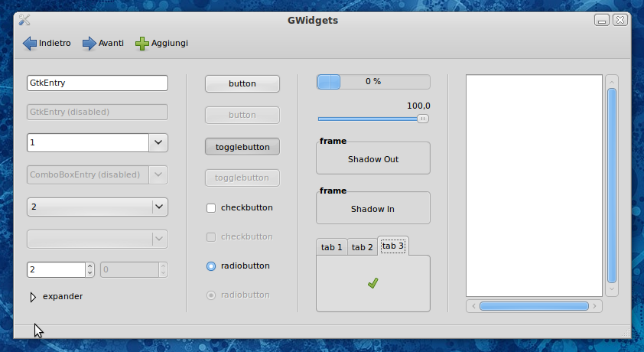Screen dimensions: 644x352
Task: Click the 0 % progress bar
Action: tap(373, 82)
